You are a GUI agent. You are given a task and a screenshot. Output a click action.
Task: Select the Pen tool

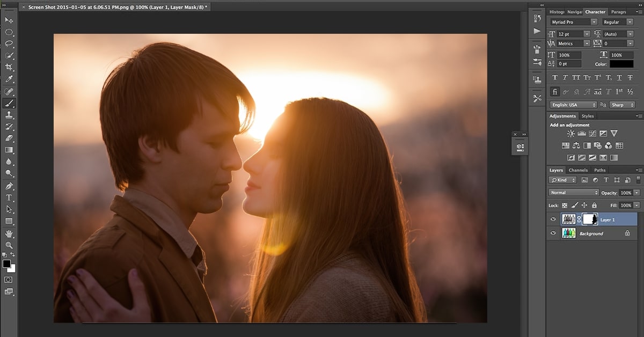[9, 186]
